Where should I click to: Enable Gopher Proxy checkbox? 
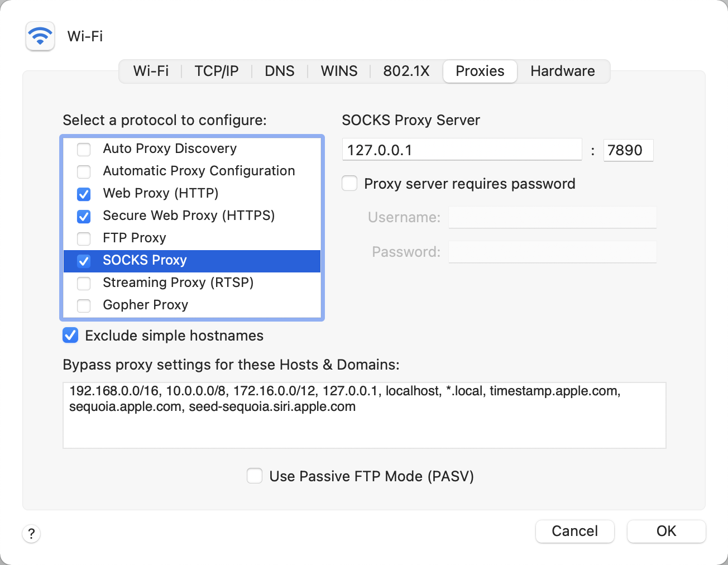click(x=84, y=305)
